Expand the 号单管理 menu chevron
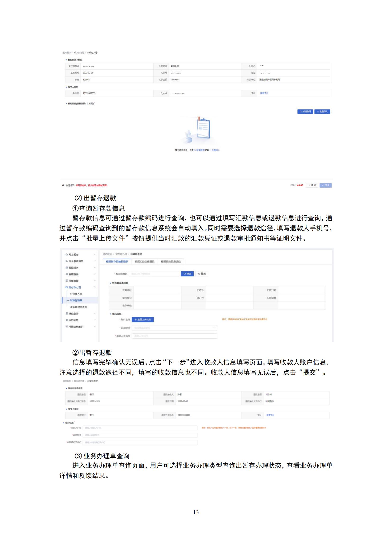The height and width of the screenshot is (555, 392). [x=95, y=281]
